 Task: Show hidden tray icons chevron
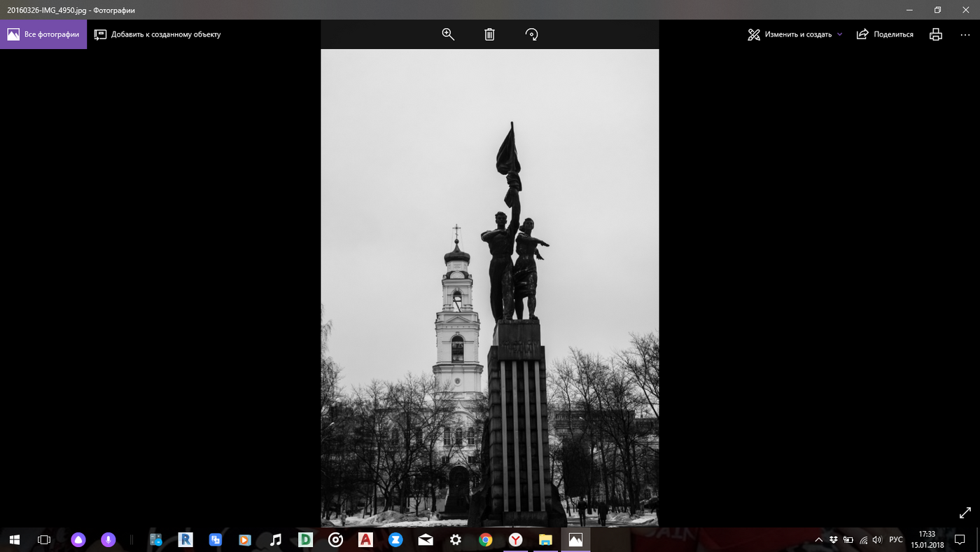[x=819, y=539]
